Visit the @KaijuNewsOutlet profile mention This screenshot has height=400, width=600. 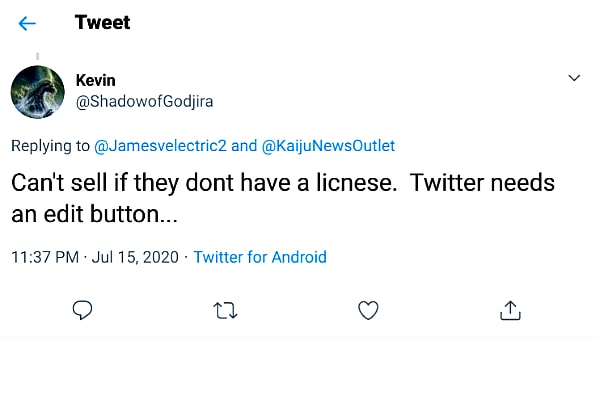328,146
